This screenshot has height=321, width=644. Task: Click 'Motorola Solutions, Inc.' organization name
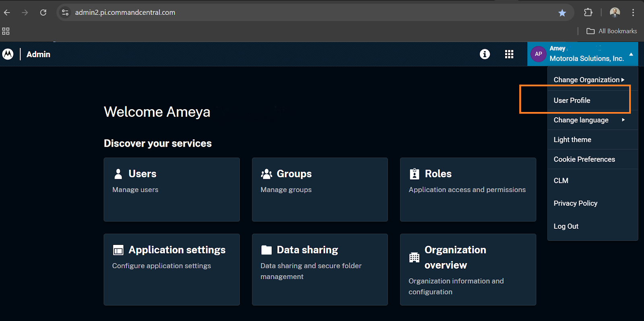587,58
